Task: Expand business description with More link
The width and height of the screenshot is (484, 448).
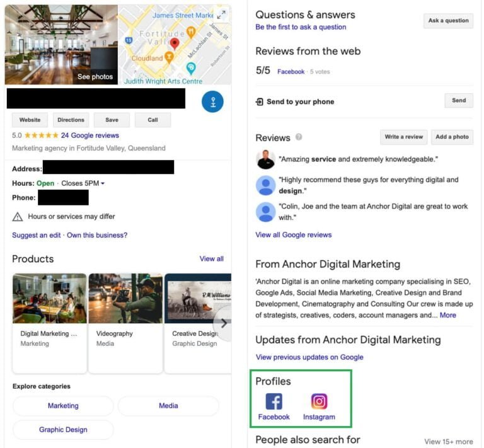Action: pos(447,315)
